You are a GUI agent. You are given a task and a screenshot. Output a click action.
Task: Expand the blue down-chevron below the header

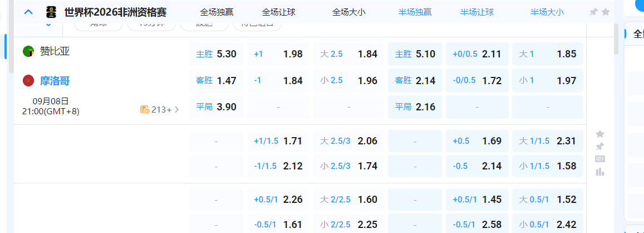coord(48,25)
